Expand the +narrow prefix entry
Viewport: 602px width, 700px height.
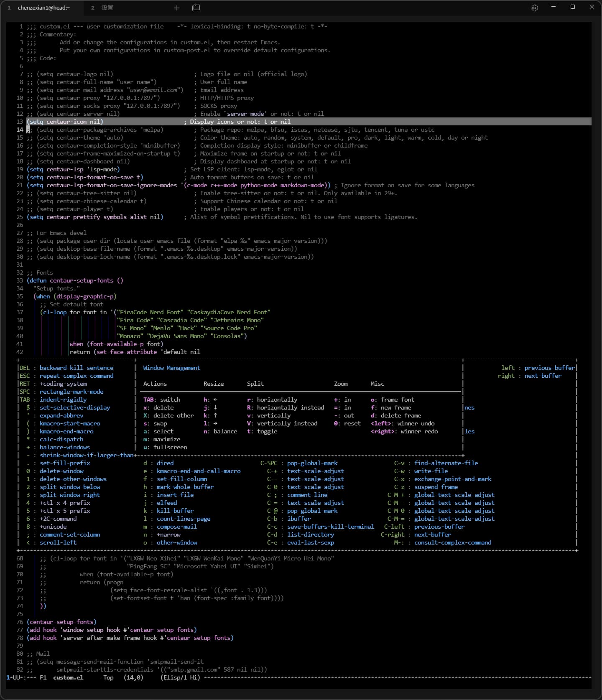click(x=168, y=535)
